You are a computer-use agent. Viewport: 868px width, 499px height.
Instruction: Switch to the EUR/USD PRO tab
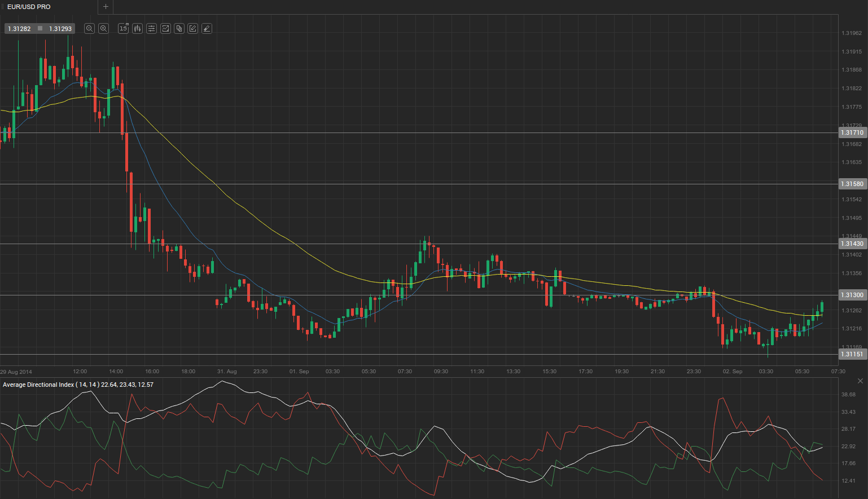(29, 7)
